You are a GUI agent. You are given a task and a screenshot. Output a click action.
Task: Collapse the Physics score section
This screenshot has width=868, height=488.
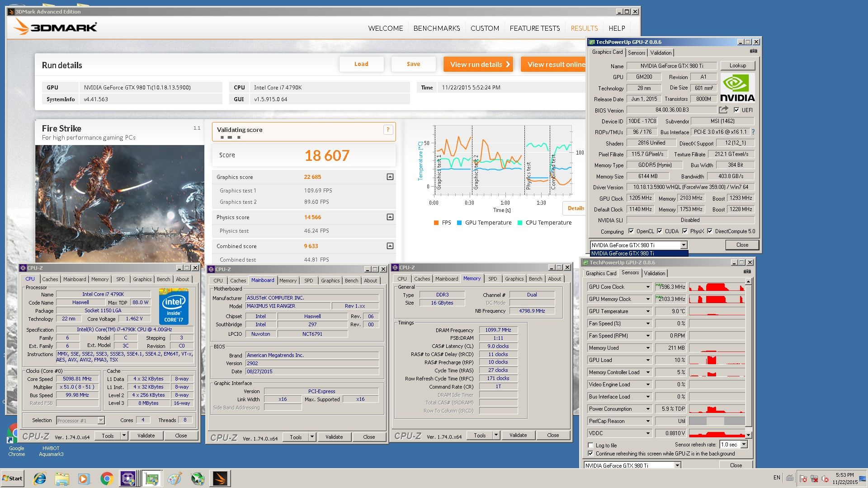point(390,217)
